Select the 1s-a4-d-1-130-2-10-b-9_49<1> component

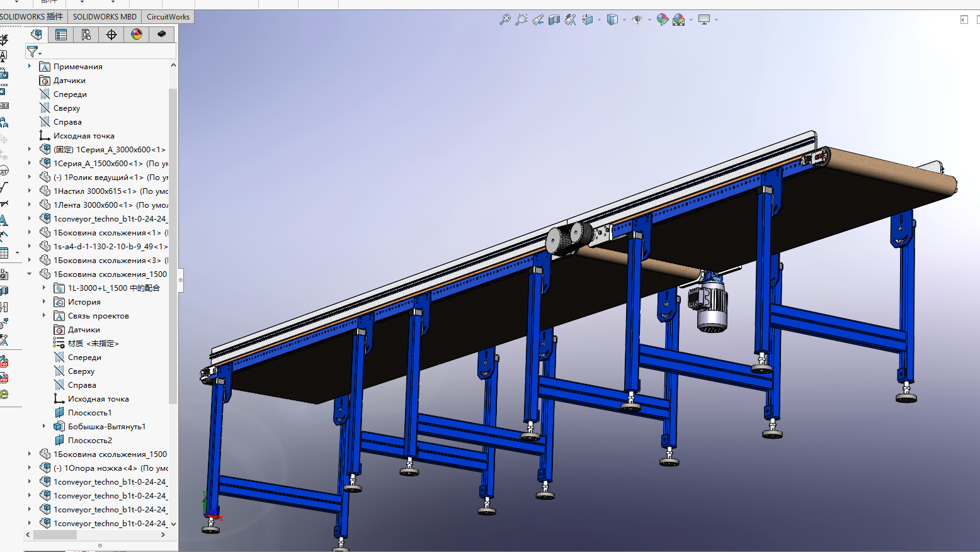(103, 246)
